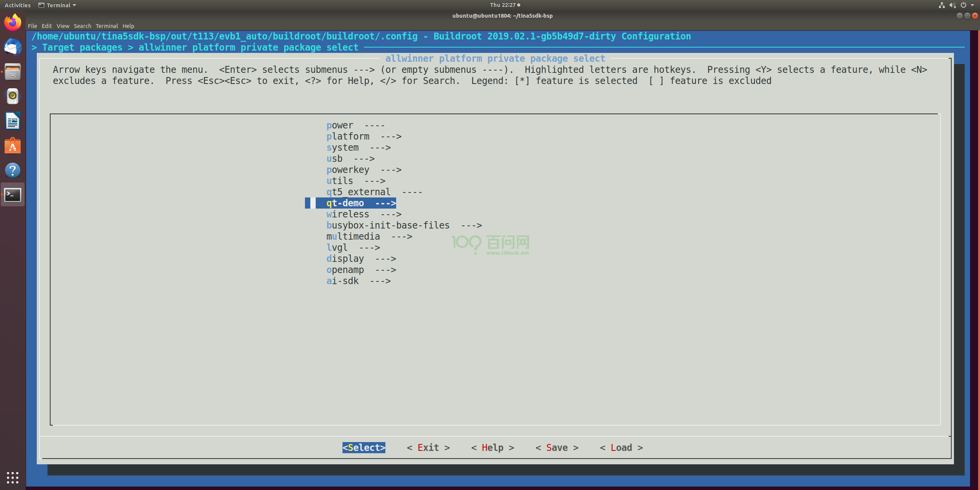Image resolution: width=980 pixels, height=490 pixels.
Task: Open Ubuntu Software store icon
Action: (x=13, y=146)
